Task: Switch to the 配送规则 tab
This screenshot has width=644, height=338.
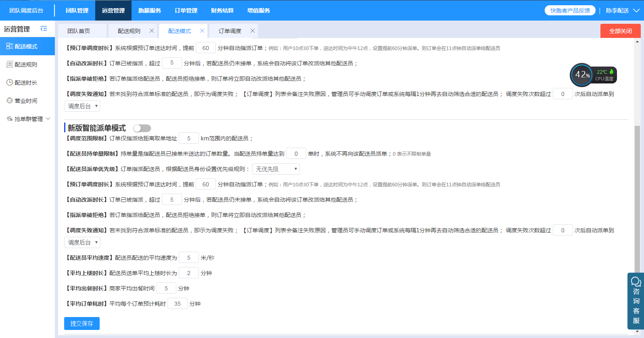Action: 129,31
